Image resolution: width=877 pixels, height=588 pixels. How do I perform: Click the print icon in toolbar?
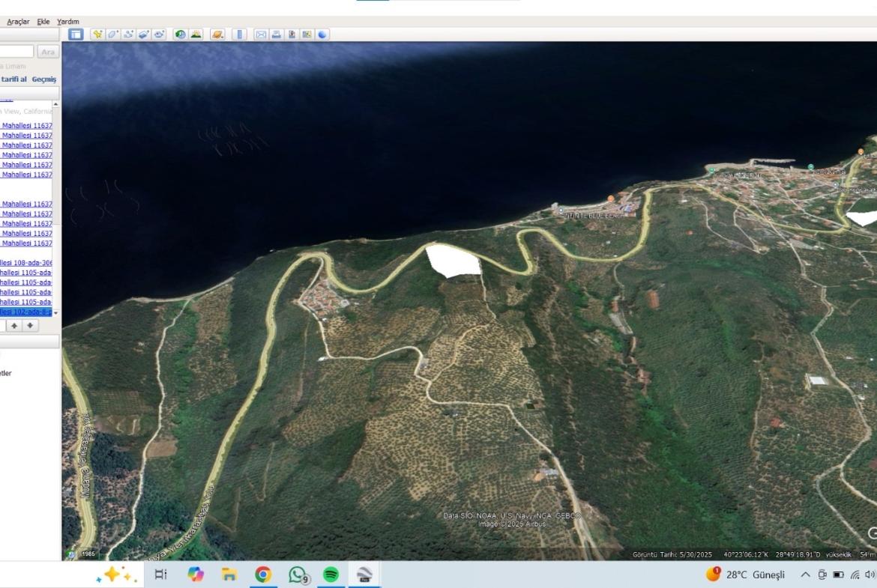[276, 34]
